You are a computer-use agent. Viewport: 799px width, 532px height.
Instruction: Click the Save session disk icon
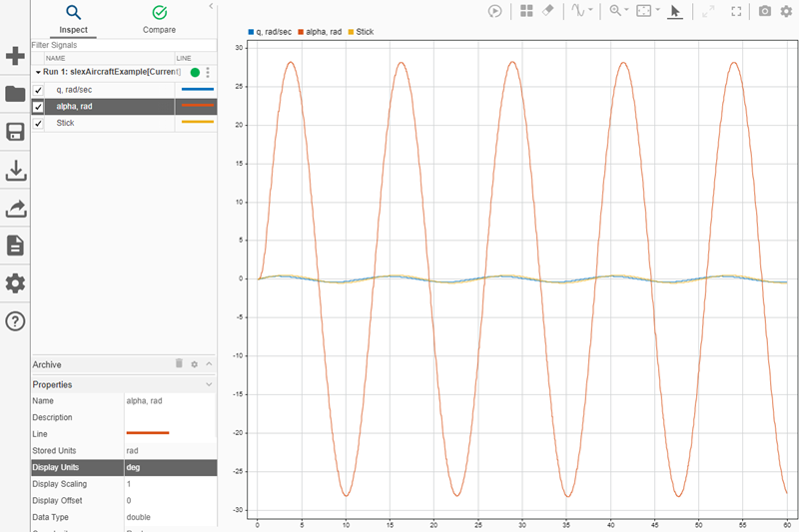tap(15, 133)
